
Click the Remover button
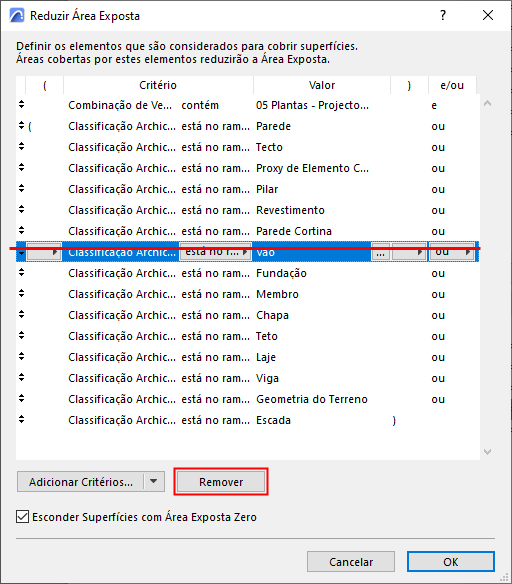[x=221, y=482]
